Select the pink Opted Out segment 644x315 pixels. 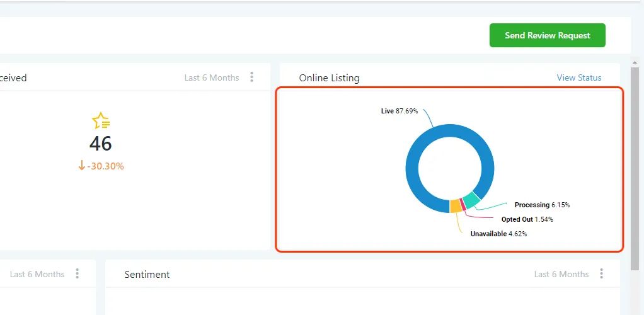[x=463, y=205]
